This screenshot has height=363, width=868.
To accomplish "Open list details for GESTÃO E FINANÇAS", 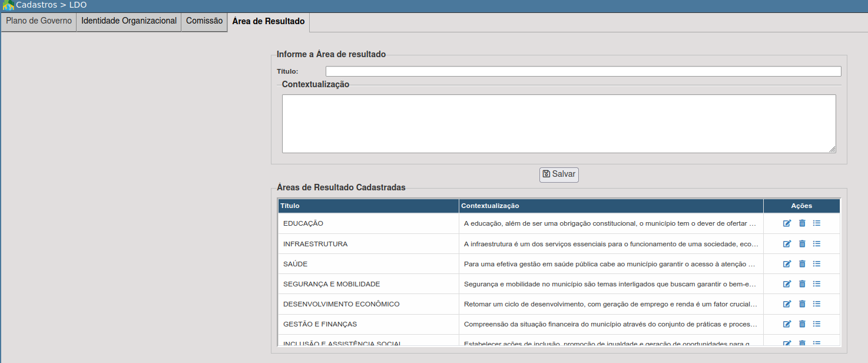I will 816,324.
